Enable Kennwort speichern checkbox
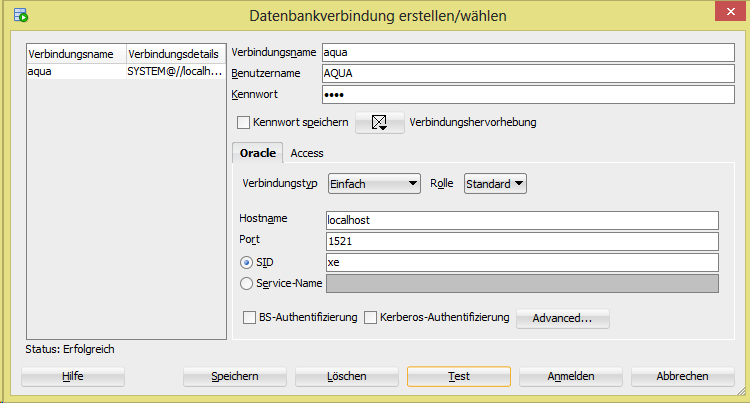Screen dimensions: 750x403 pos(243,123)
